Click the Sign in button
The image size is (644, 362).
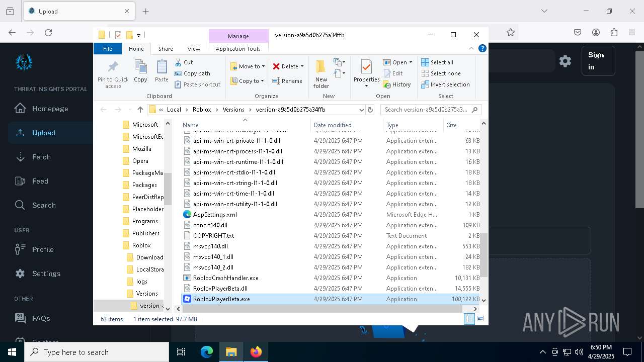598,61
